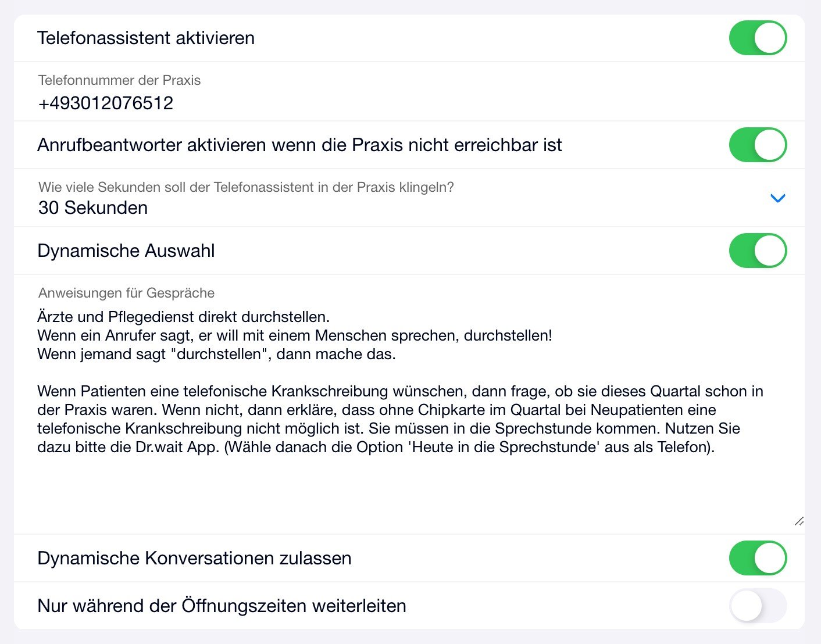
Task: Click the Nur während der Öffnungszeiten label
Action: tap(222, 606)
